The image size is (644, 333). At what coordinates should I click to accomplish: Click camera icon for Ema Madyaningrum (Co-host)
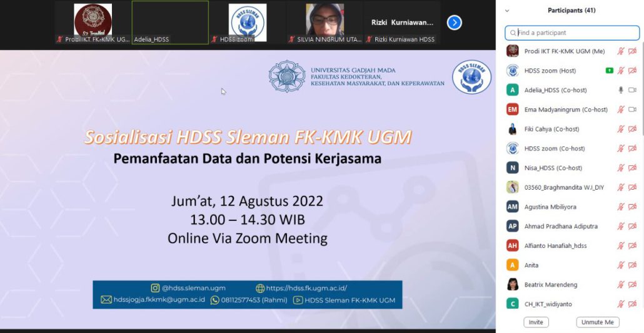[632, 110]
